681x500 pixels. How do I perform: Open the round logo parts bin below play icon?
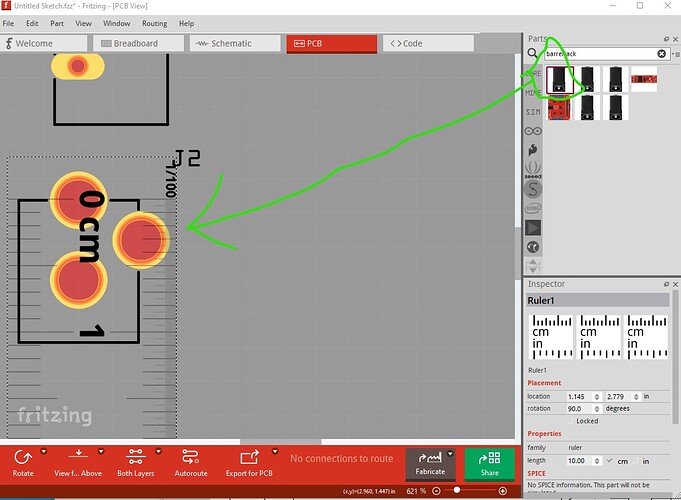pyautogui.click(x=533, y=247)
